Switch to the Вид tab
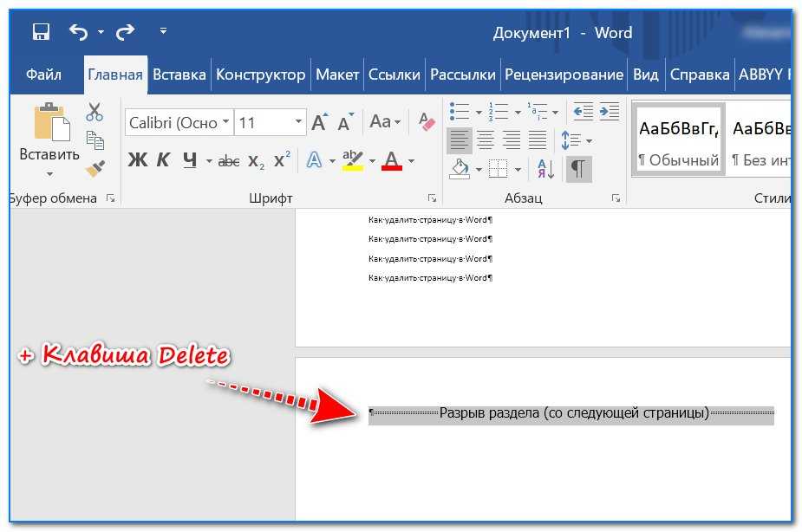 645,75
